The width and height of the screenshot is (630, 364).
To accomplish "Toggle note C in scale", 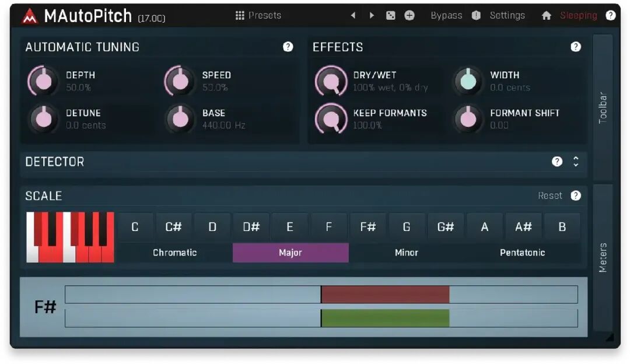I will coord(135,227).
